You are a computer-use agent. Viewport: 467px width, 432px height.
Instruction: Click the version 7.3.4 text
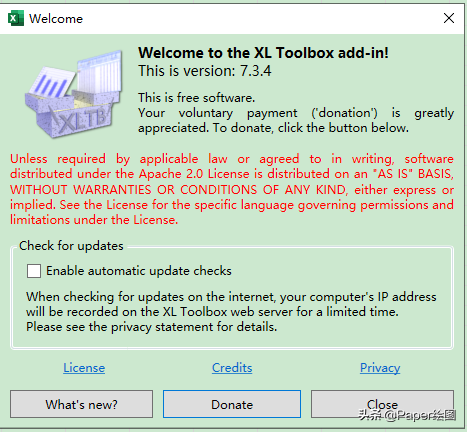pyautogui.click(x=205, y=71)
